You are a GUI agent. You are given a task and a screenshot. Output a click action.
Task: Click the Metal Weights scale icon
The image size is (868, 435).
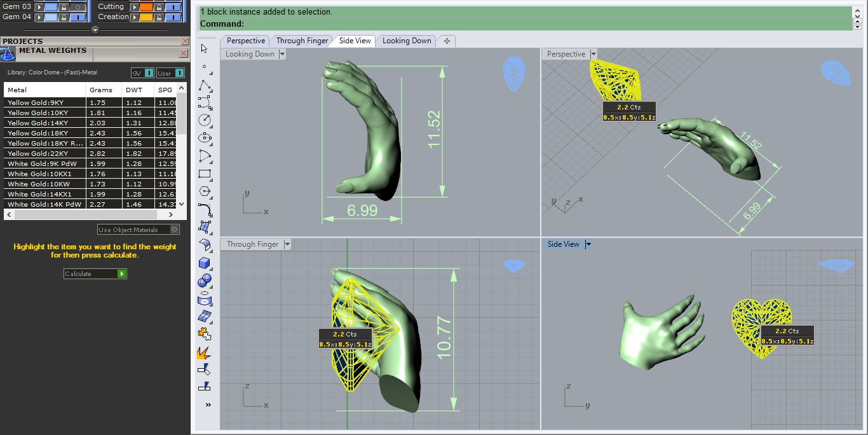tap(8, 53)
